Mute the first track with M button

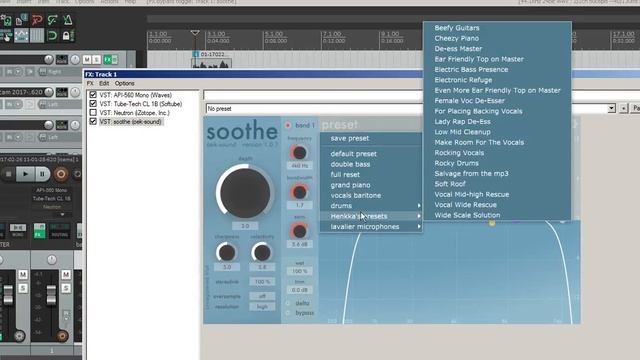click(87, 60)
